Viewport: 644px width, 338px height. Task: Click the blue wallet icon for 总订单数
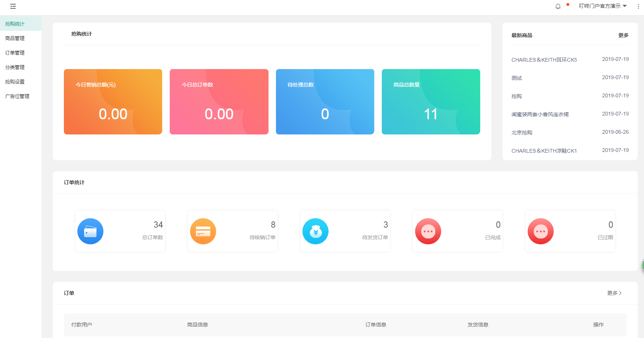pyautogui.click(x=90, y=231)
